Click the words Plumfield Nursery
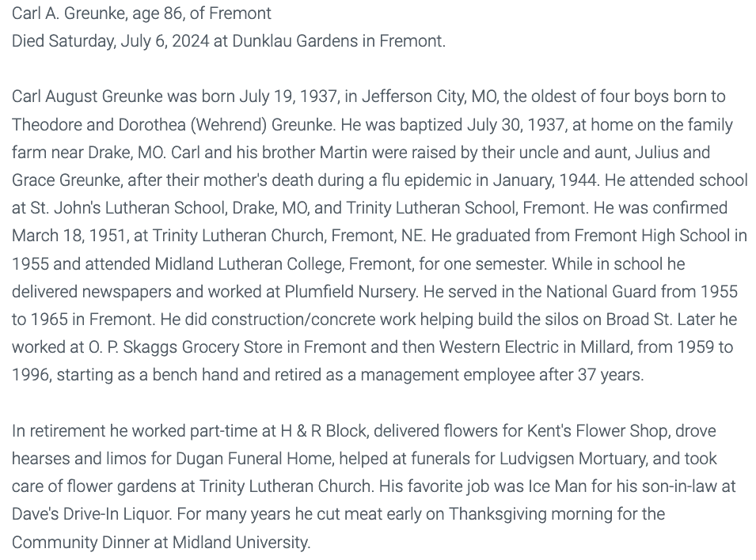 (x=350, y=292)
